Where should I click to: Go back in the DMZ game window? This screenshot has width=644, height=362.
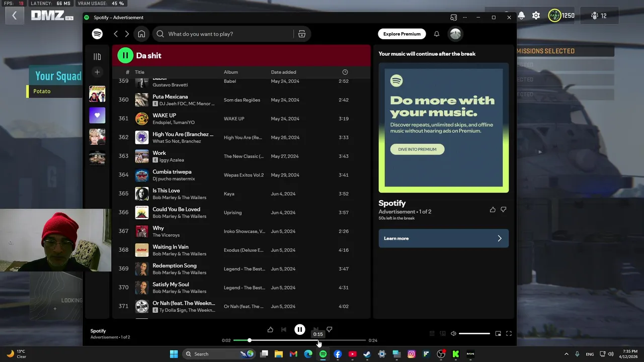[x=14, y=16]
